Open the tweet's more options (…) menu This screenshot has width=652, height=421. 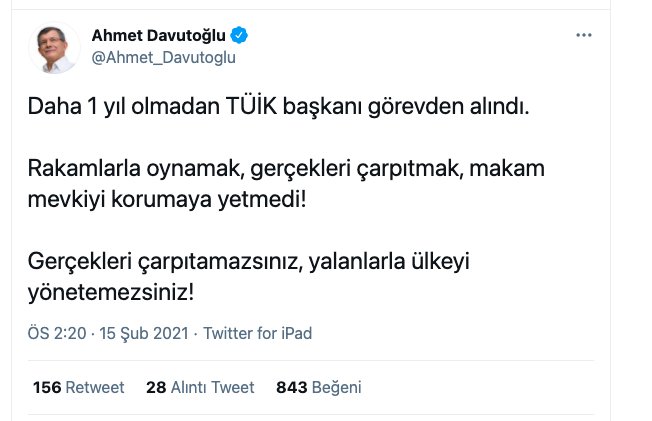click(x=585, y=36)
